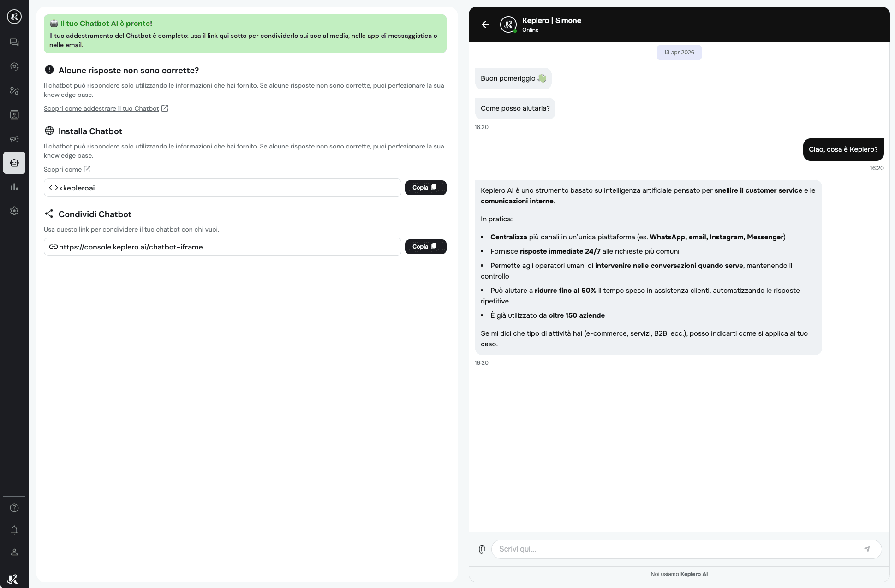Click the chatbot robot sidebar icon
Screen dimensions: 895x588
tap(14, 163)
